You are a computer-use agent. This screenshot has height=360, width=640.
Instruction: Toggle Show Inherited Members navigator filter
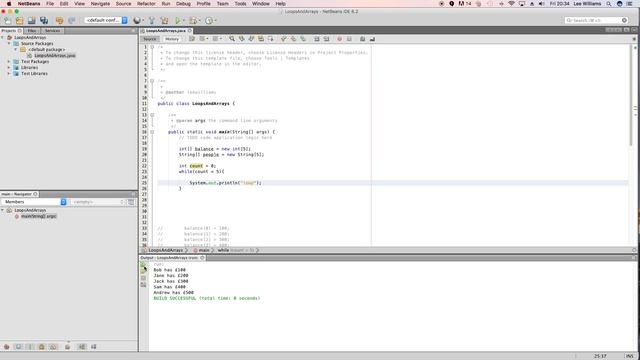(x=7, y=347)
